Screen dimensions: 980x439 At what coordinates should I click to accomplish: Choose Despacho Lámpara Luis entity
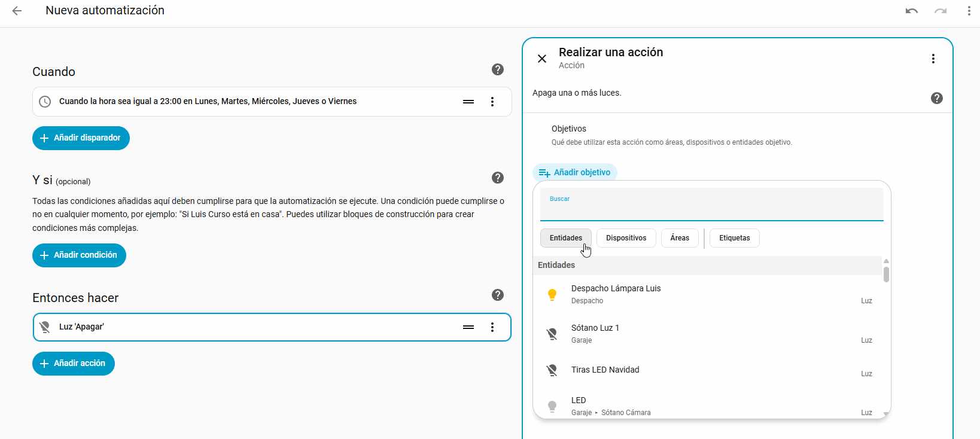coord(616,294)
